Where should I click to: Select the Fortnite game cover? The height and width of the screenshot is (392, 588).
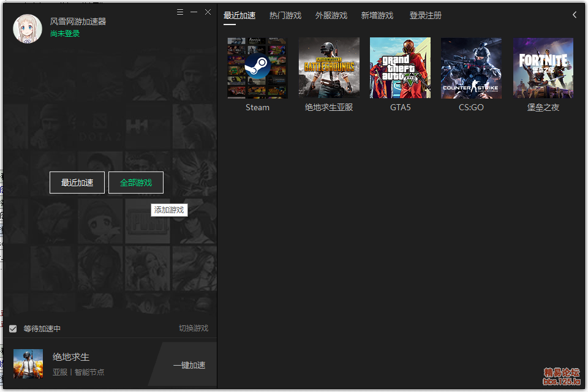point(543,67)
